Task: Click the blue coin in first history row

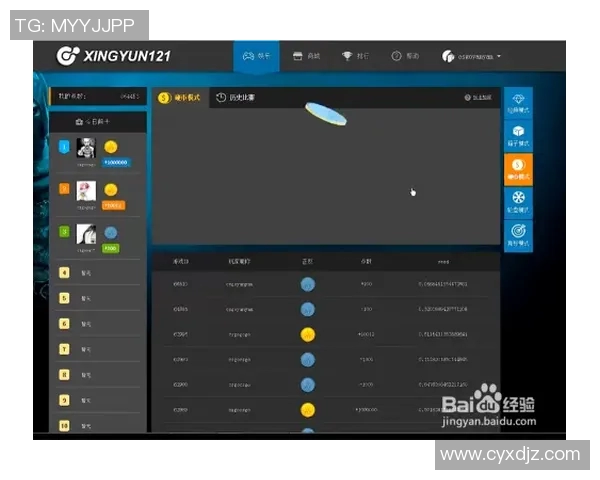Action: 308,284
